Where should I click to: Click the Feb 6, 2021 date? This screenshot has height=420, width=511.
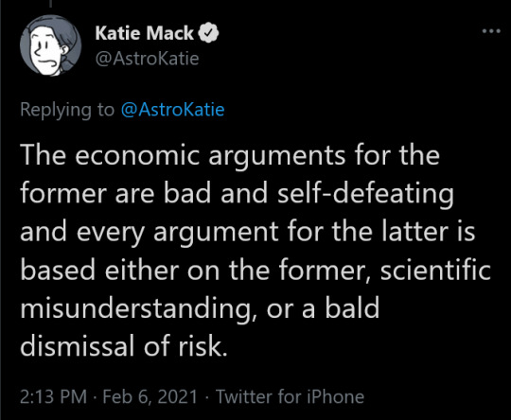pyautogui.click(x=150, y=396)
